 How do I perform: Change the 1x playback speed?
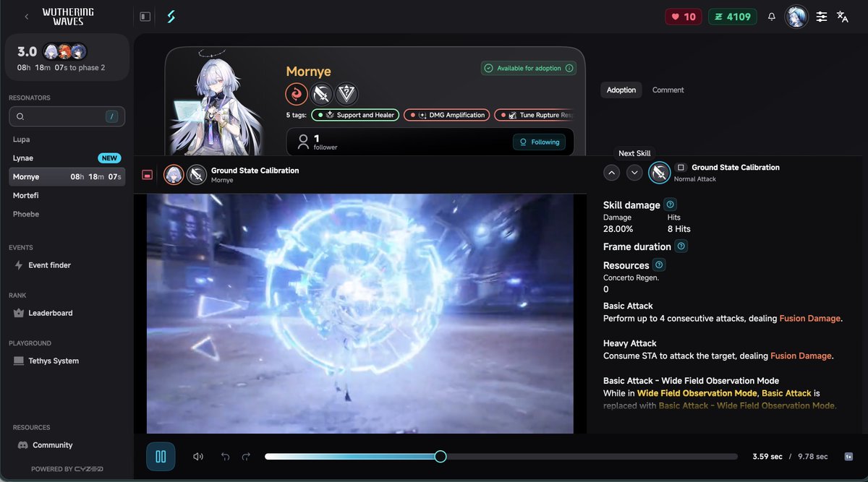(848, 457)
